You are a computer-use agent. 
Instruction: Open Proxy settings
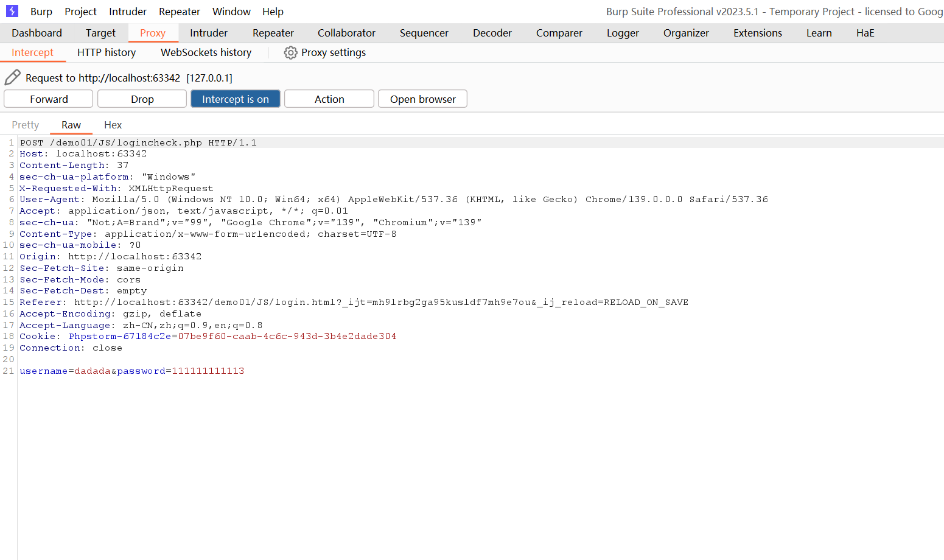(325, 52)
